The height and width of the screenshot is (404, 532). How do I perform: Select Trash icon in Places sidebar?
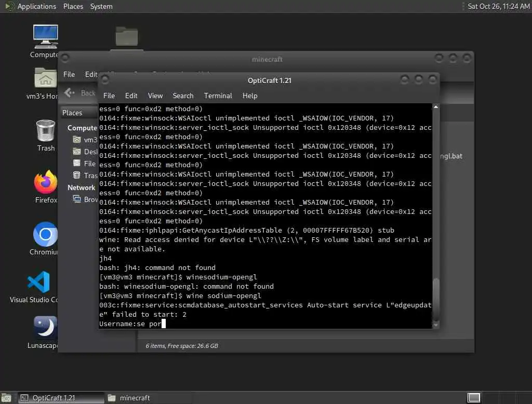[x=77, y=175]
